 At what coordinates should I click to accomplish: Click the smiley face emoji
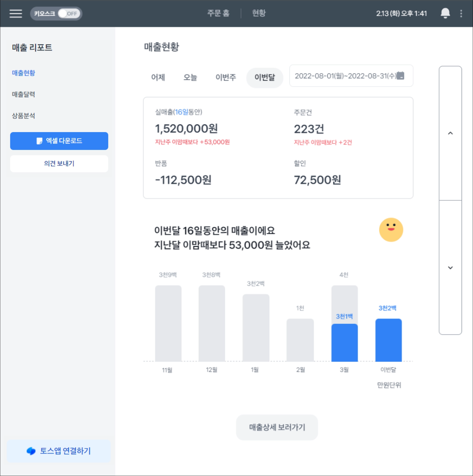[x=391, y=230]
